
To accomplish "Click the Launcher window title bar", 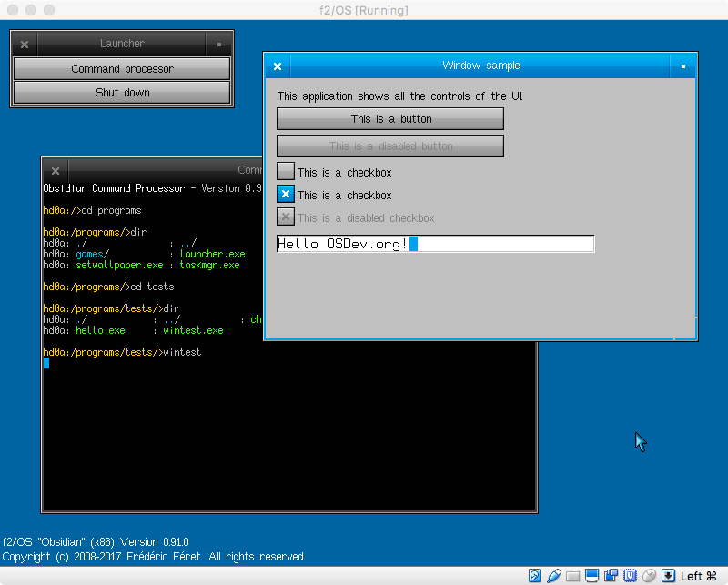I will coord(122,44).
